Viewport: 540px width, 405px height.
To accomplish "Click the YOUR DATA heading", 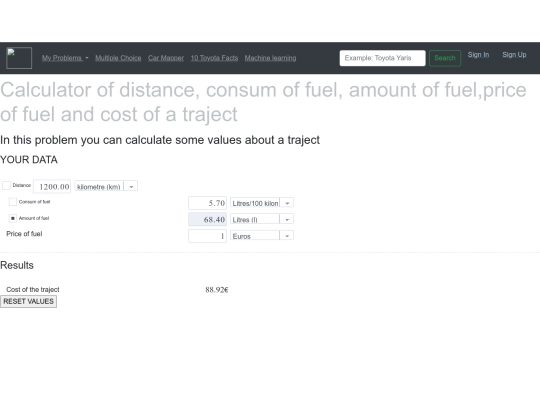I will (29, 160).
